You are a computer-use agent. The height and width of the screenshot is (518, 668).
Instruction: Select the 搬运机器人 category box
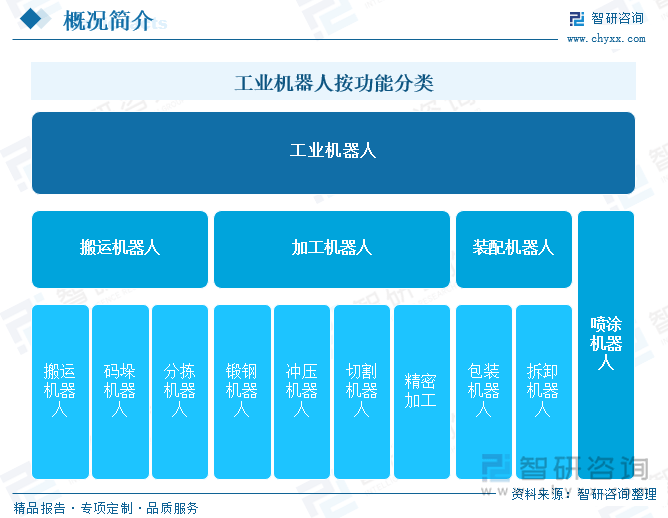pos(120,249)
